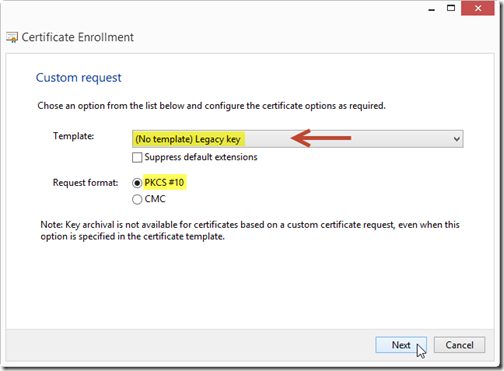
Task: Click the Certificate Enrollment title icon
Action: tap(12, 37)
